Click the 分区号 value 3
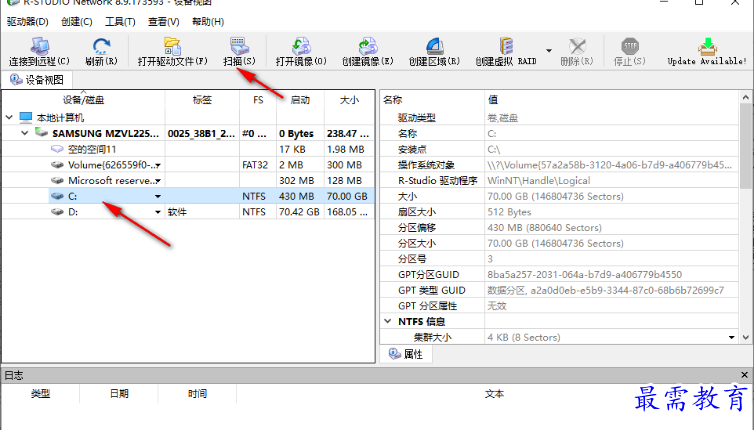This screenshot has width=756, height=430. coord(490,259)
